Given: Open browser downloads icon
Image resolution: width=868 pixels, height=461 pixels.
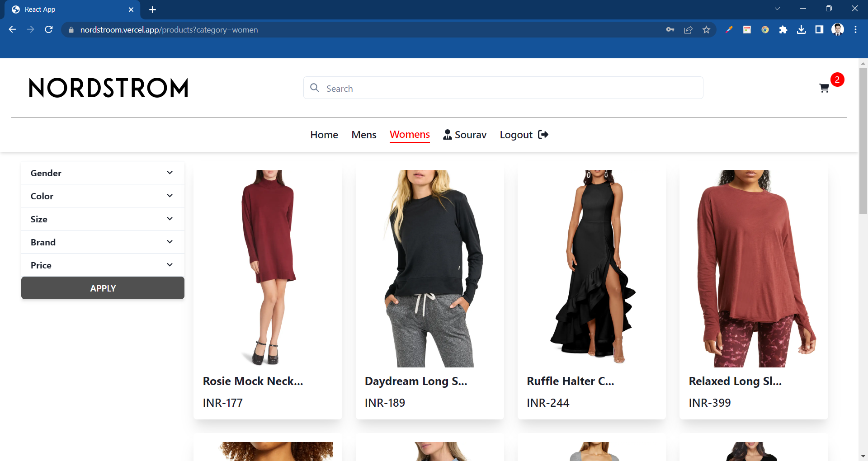Looking at the screenshot, I should (x=801, y=30).
